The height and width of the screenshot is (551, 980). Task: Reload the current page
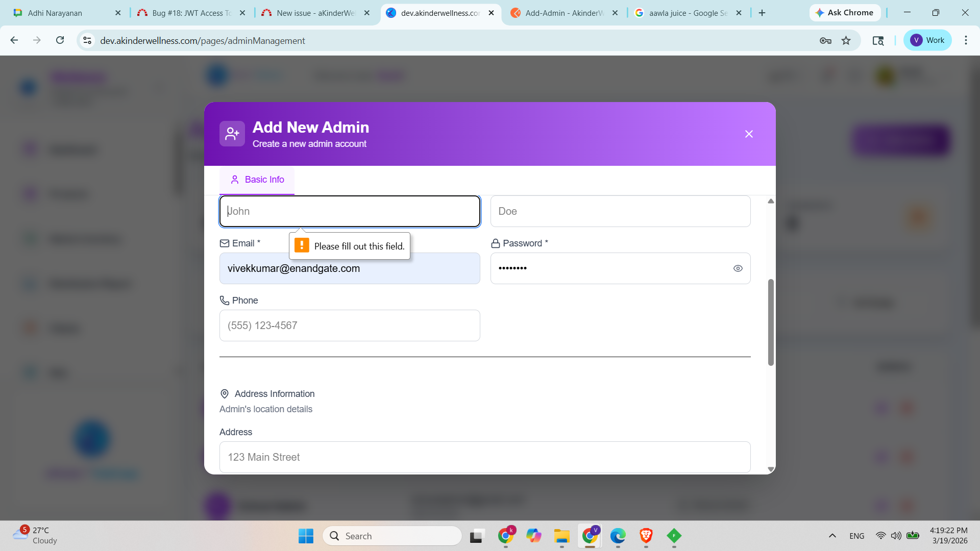pyautogui.click(x=60, y=40)
